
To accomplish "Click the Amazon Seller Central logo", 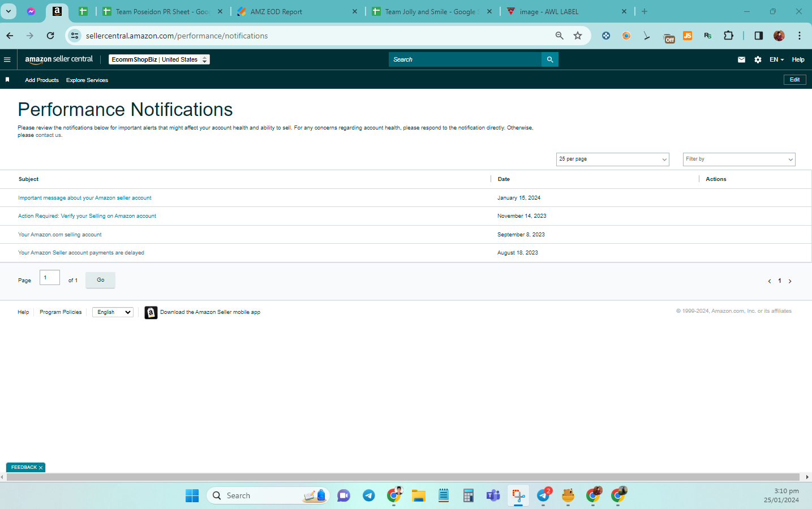I will click(x=59, y=59).
